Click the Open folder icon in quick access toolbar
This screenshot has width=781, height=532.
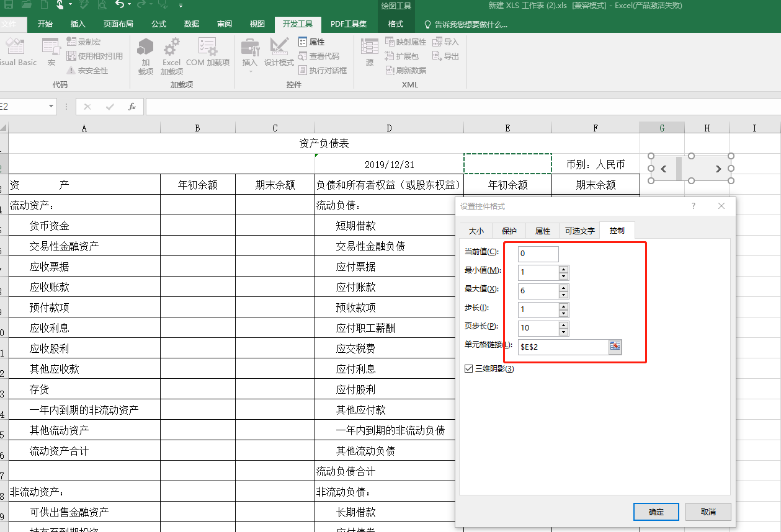[x=27, y=5]
